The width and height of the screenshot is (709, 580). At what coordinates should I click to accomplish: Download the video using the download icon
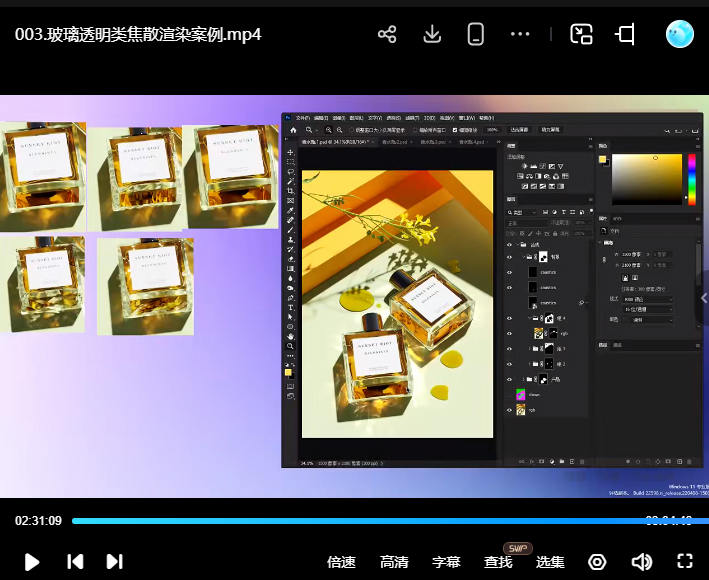pos(432,34)
